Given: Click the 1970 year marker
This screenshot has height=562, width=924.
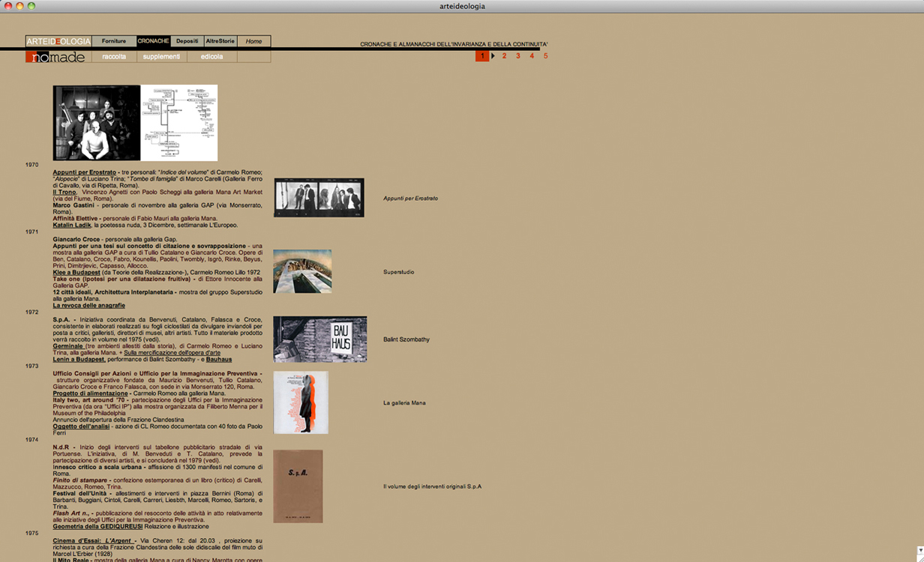Looking at the screenshot, I should coord(31,165).
